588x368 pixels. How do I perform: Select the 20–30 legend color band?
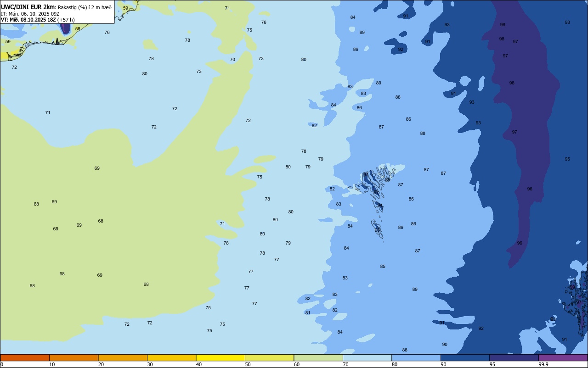click(123, 357)
